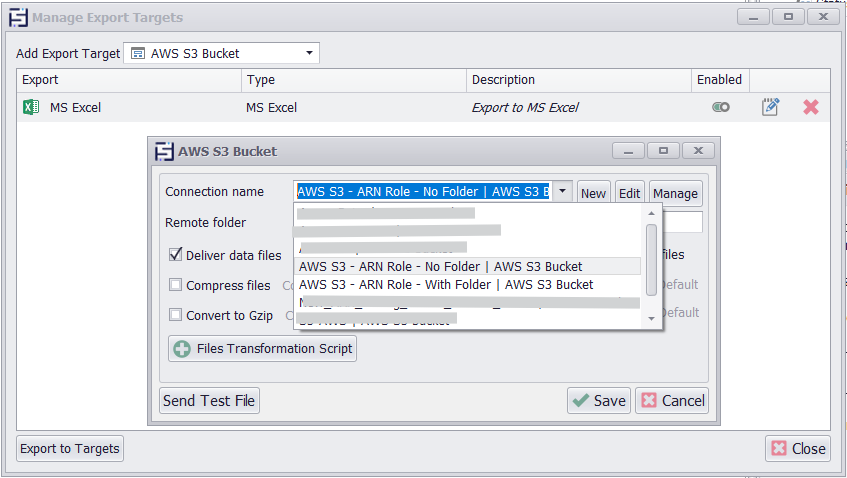
Task: Maximize the AWS S3 Bucket dialog
Action: coord(663,151)
